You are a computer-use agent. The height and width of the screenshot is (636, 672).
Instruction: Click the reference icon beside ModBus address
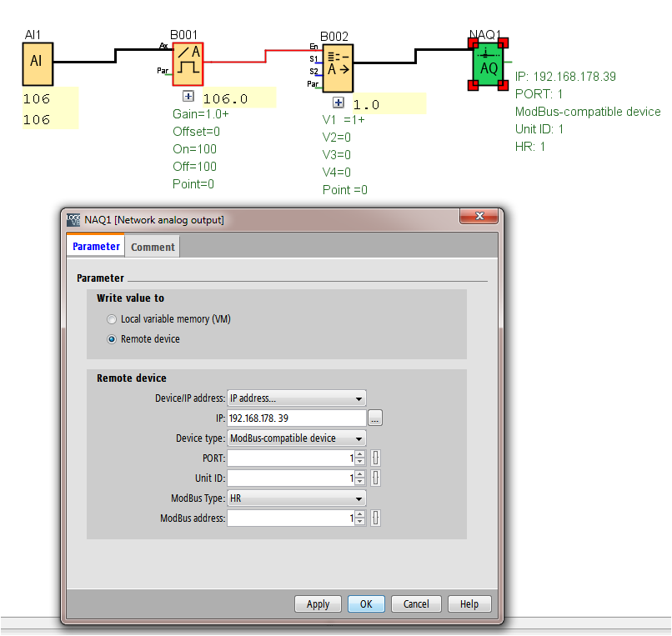click(376, 518)
